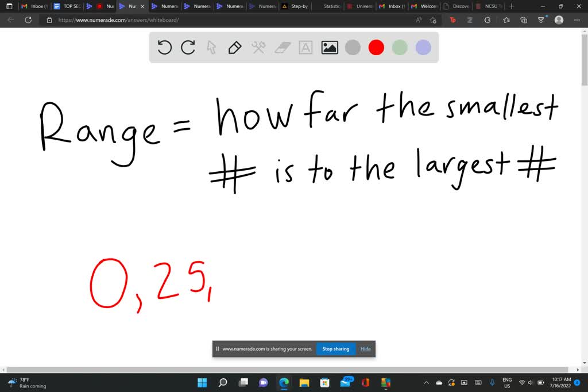Open the Text tool
The height and width of the screenshot is (392, 588).
pyautogui.click(x=305, y=48)
